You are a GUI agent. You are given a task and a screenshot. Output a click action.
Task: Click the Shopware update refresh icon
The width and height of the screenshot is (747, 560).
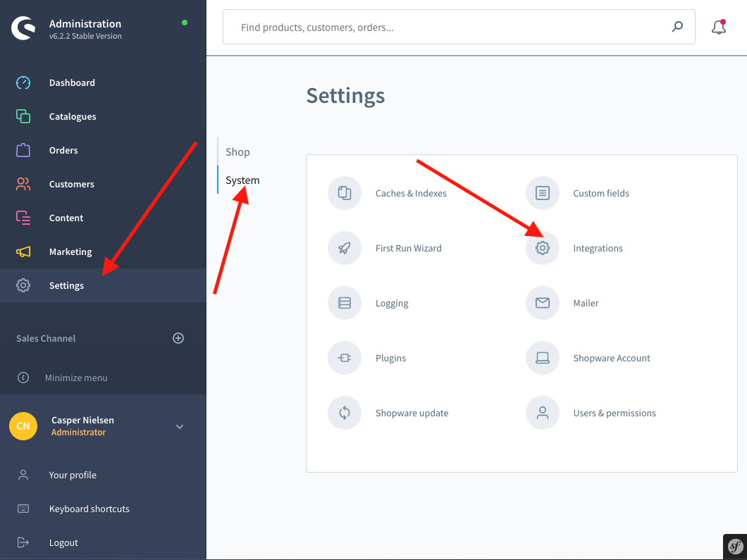(345, 413)
